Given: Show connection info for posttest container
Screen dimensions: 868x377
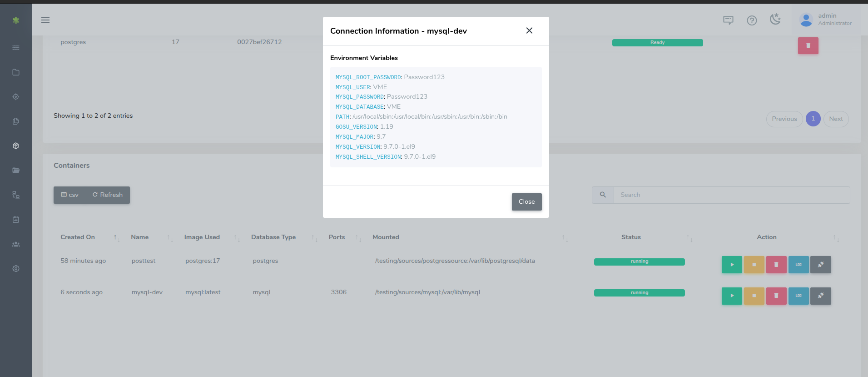Looking at the screenshot, I should pyautogui.click(x=821, y=265).
